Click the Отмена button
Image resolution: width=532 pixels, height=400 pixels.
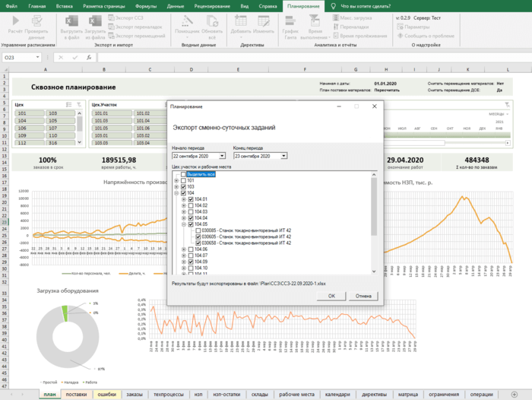point(363,296)
